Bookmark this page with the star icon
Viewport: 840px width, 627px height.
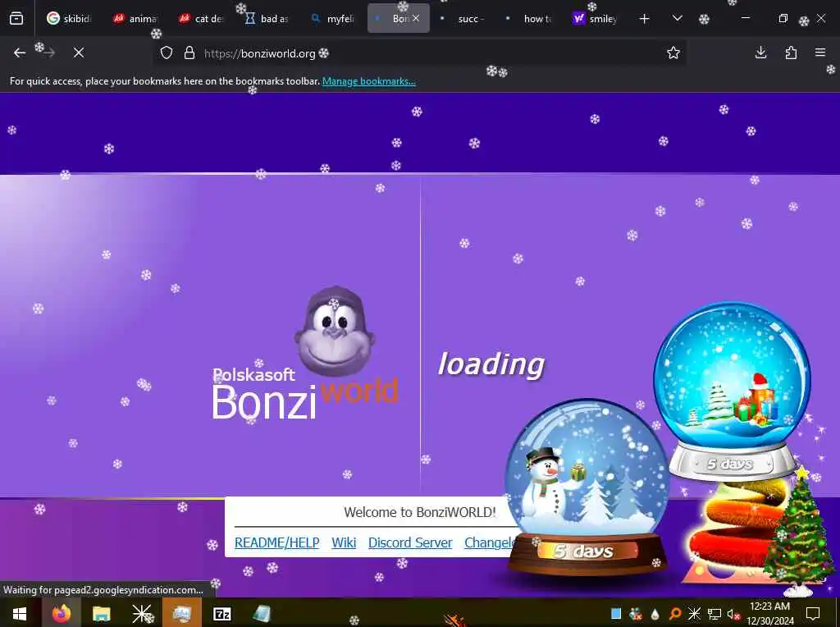coord(673,53)
